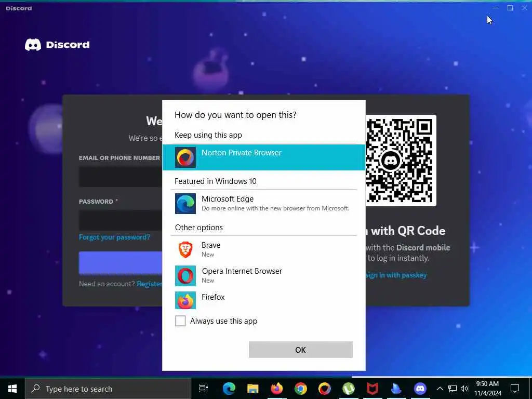Click the Discord QR code image
The width and height of the screenshot is (532, 399).
point(401,161)
